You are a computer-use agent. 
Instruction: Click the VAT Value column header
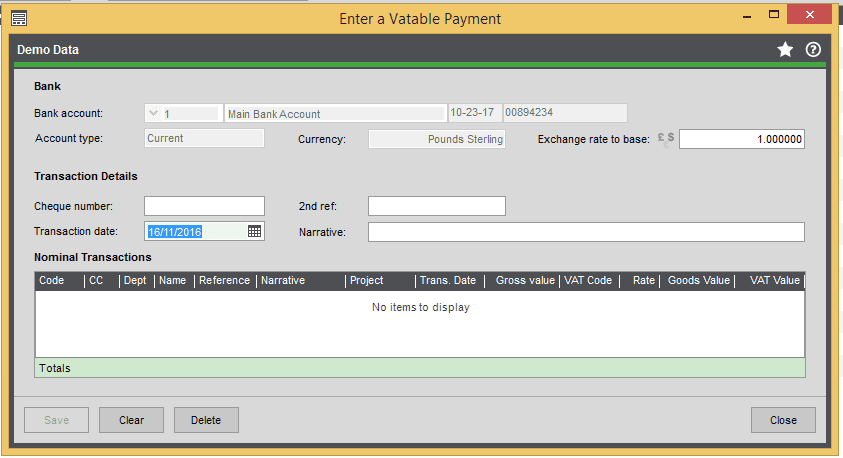[770, 281]
